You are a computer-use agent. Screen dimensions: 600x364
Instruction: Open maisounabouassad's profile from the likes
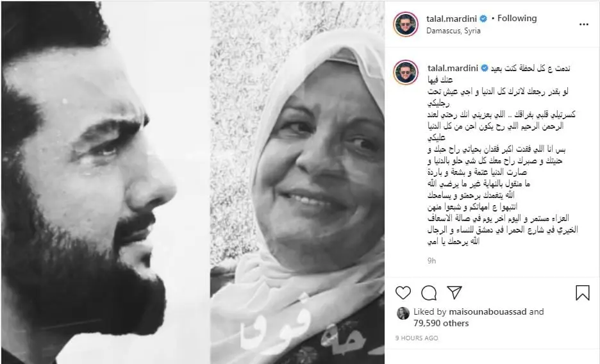[x=487, y=312]
